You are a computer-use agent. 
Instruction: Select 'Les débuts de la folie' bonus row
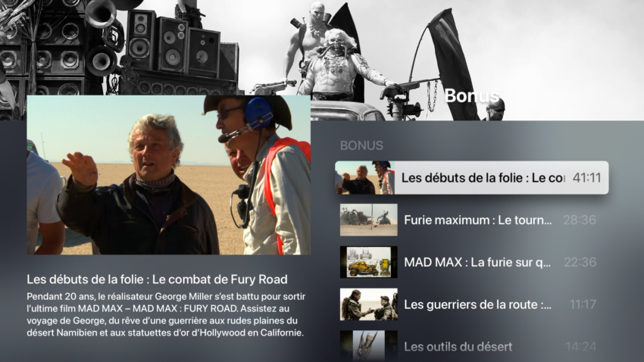pyautogui.click(x=471, y=178)
